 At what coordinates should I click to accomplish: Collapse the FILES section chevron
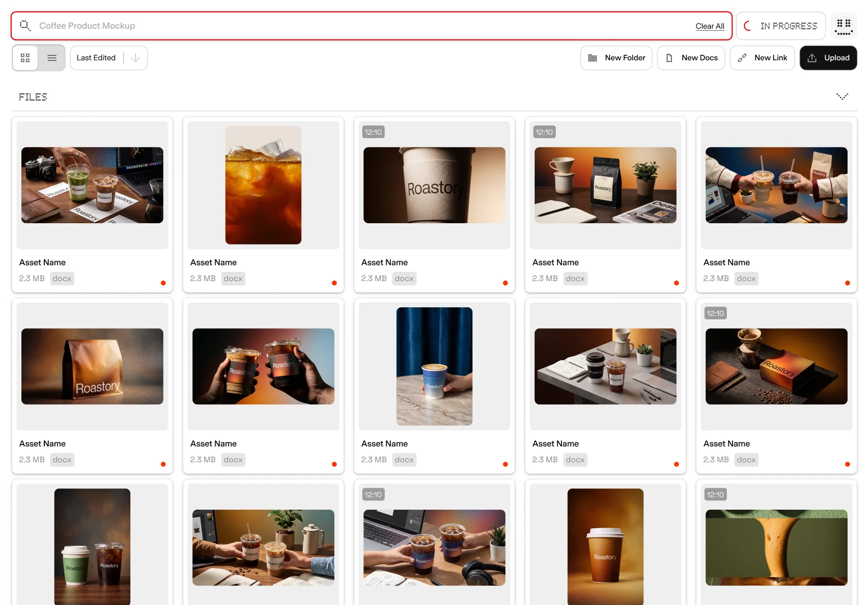pyautogui.click(x=842, y=96)
